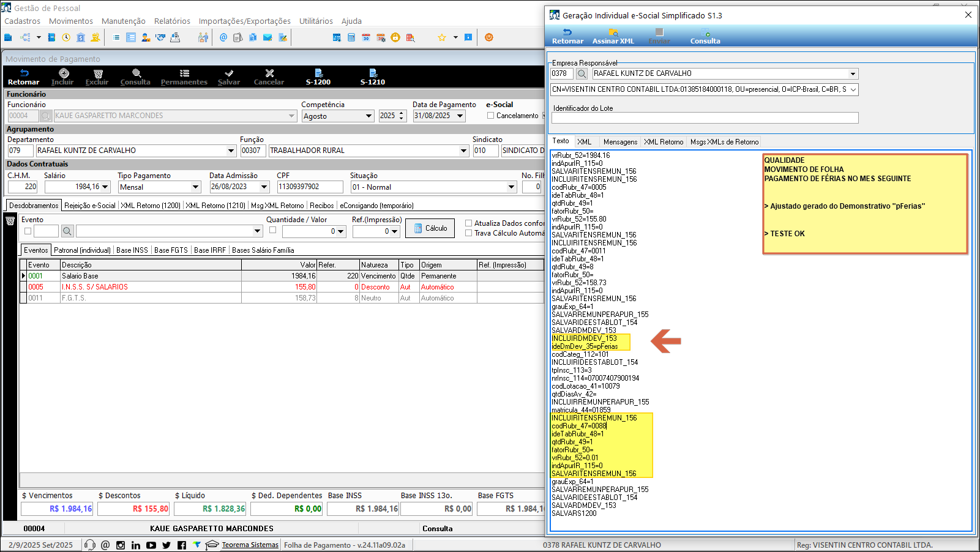980x552 pixels.
Task: Open Consulta in e-Social window toolbar
Action: click(x=705, y=36)
